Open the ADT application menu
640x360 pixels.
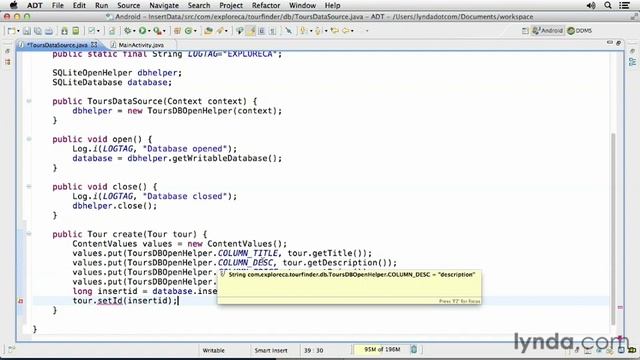pyautogui.click(x=35, y=5)
